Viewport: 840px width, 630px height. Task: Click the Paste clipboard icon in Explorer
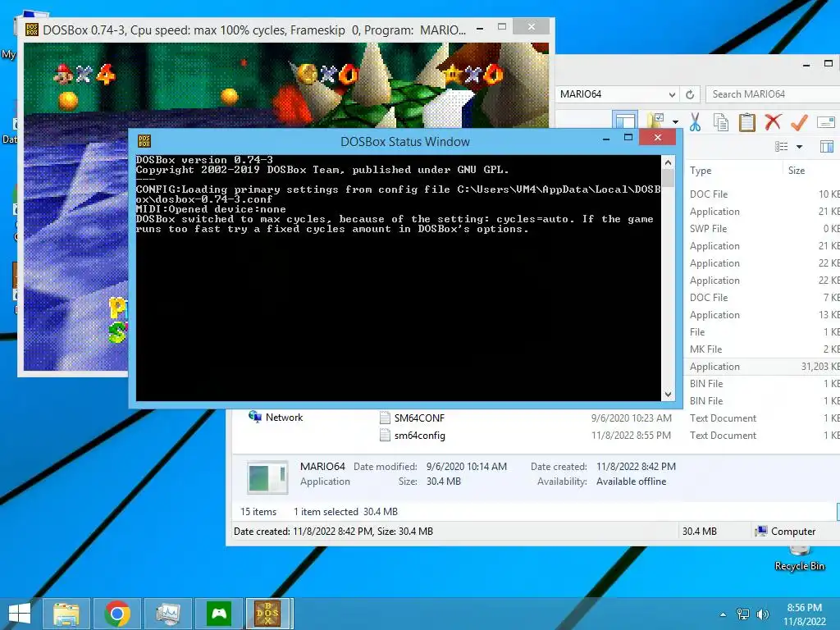point(746,122)
